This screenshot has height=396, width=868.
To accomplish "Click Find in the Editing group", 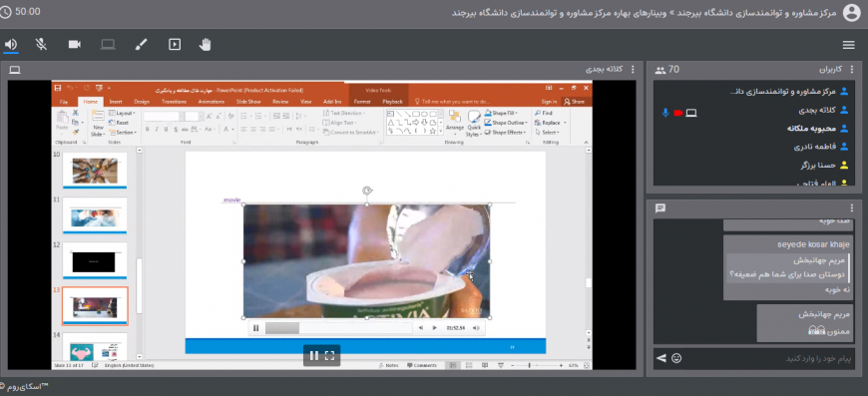I will tap(544, 113).
